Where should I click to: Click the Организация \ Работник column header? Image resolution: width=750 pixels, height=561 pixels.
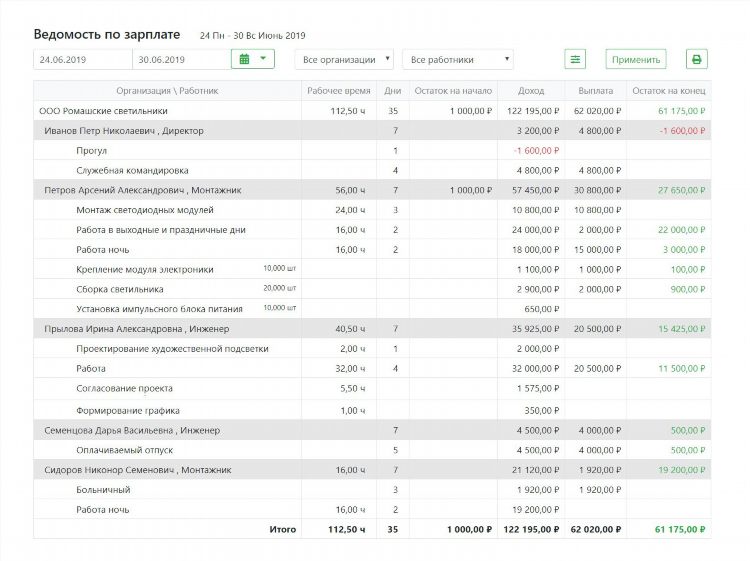pyautogui.click(x=167, y=91)
